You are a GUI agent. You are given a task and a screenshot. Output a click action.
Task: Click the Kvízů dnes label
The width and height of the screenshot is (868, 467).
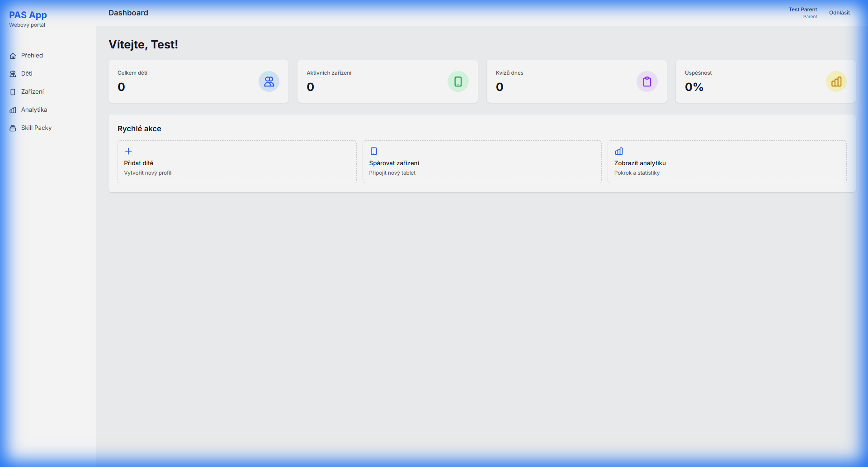coord(509,73)
